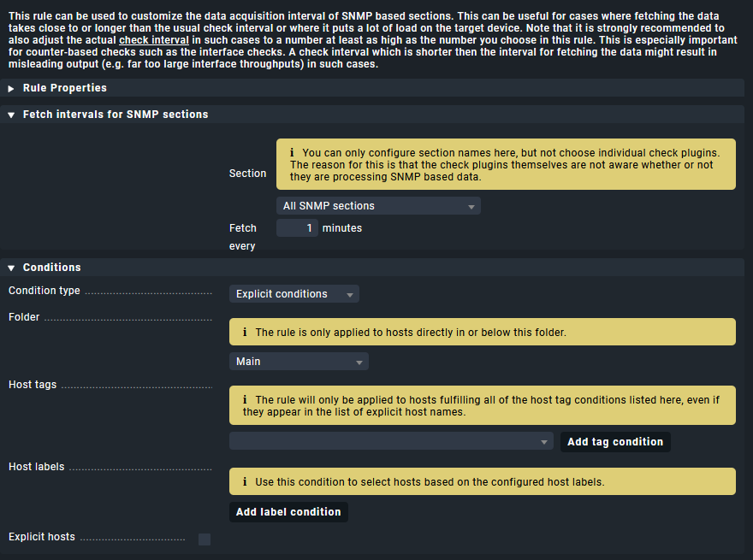This screenshot has width=753, height=560.
Task: Enable the Explicit hosts checkbox
Action: [205, 539]
